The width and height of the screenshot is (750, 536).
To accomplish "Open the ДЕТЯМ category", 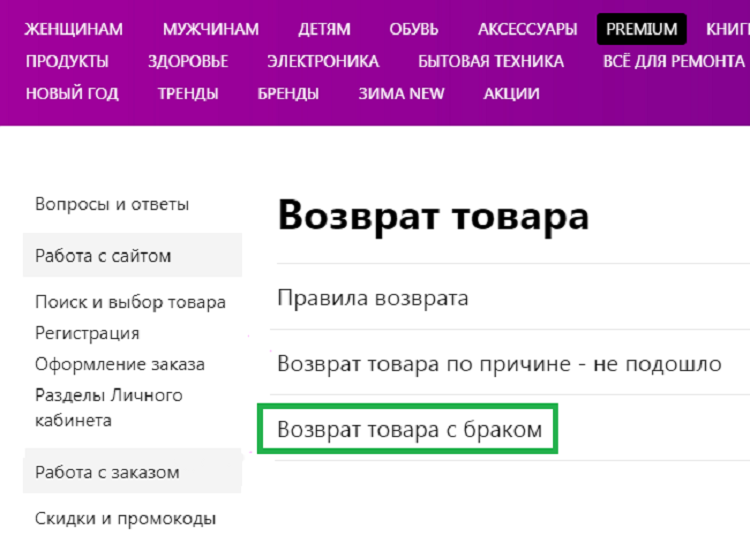I will (x=324, y=29).
